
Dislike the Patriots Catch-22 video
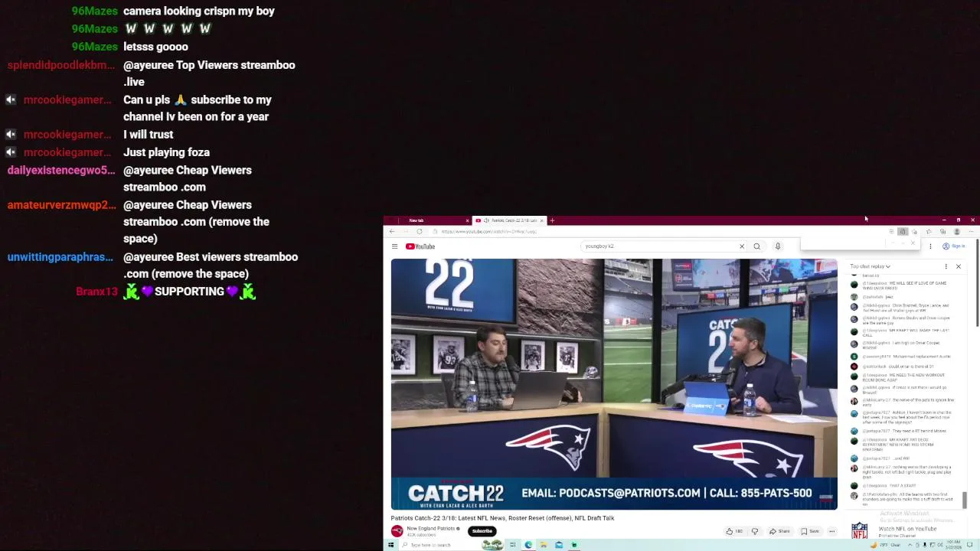pyautogui.click(x=754, y=531)
